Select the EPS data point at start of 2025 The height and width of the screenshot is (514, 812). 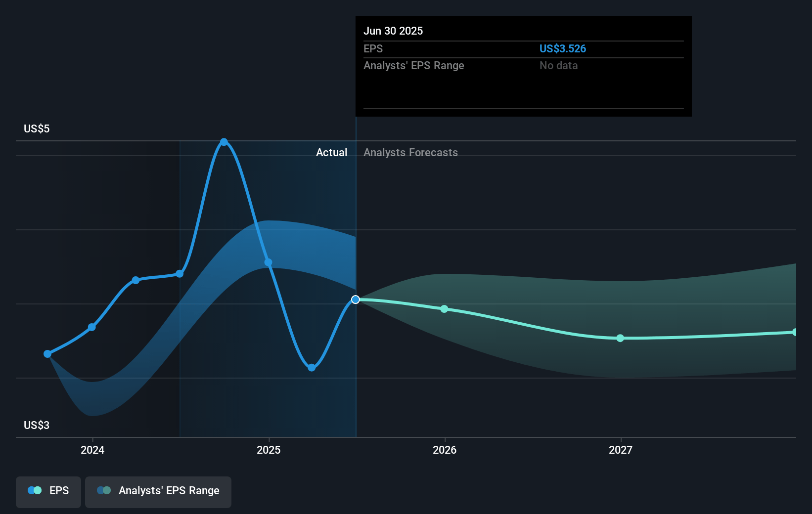point(268,262)
